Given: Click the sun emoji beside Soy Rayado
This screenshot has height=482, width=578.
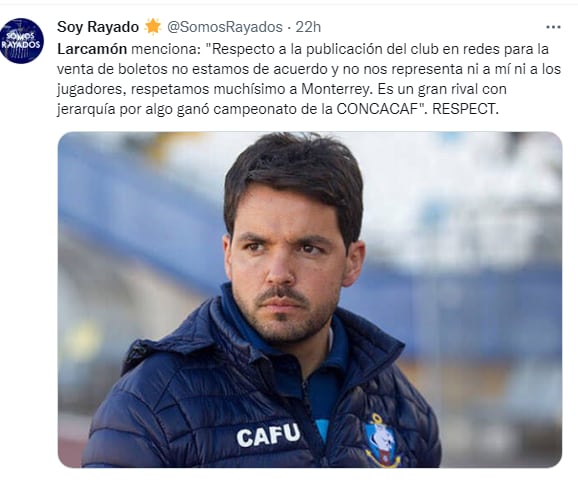Looking at the screenshot, I should pos(153,27).
